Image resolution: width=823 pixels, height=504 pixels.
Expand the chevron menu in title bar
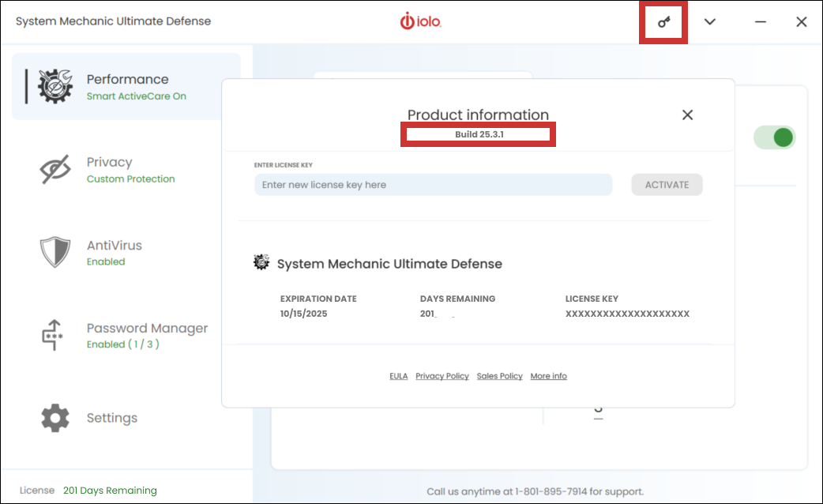(709, 22)
